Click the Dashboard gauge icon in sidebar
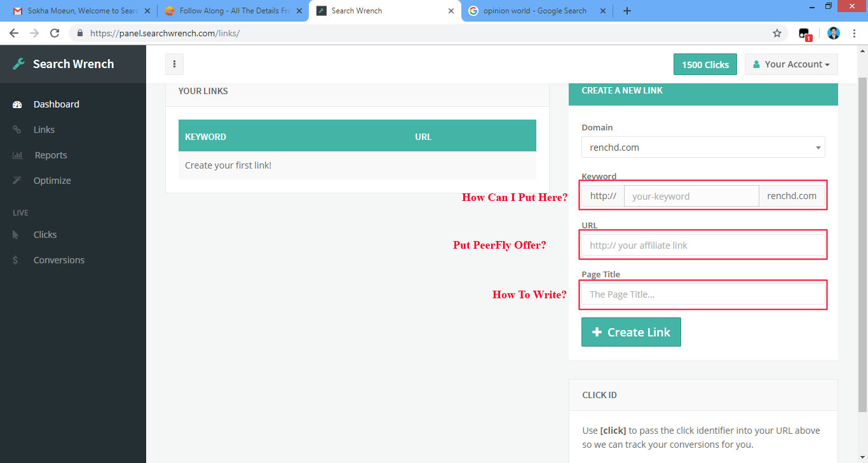This screenshot has height=463, width=868. pos(17,104)
